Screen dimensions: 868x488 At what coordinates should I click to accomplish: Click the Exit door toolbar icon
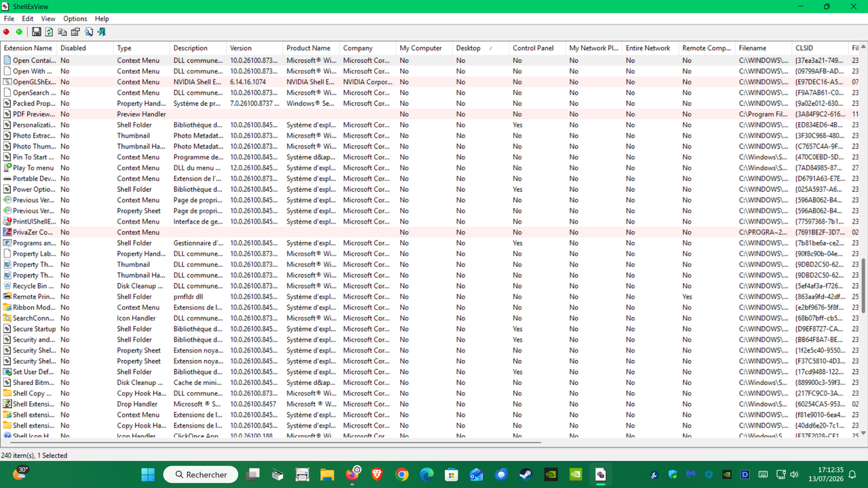click(102, 32)
